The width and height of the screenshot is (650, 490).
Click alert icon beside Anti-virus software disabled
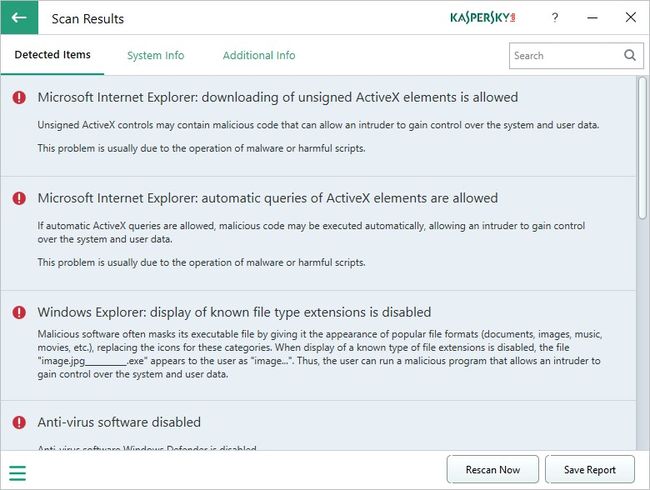point(19,422)
